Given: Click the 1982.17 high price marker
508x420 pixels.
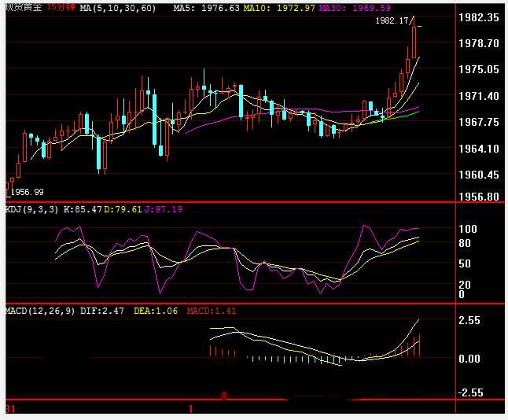Looking at the screenshot, I should pos(392,21).
